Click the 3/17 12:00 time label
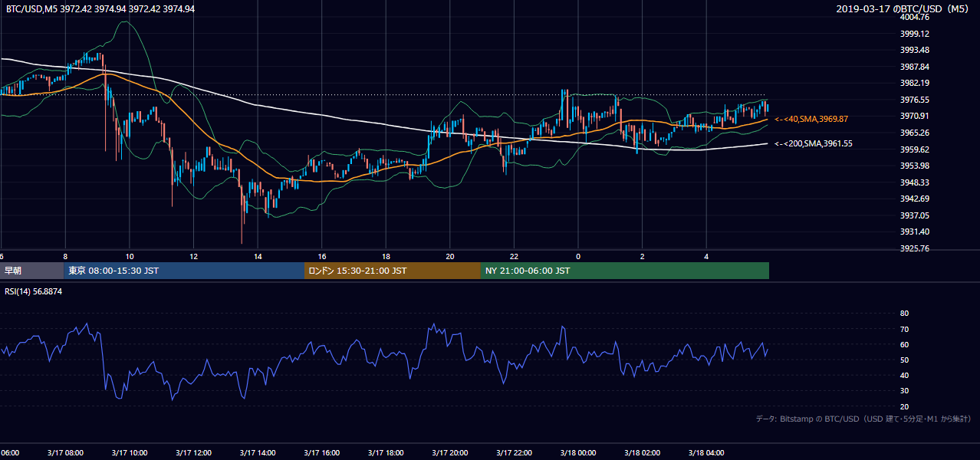 (193, 452)
